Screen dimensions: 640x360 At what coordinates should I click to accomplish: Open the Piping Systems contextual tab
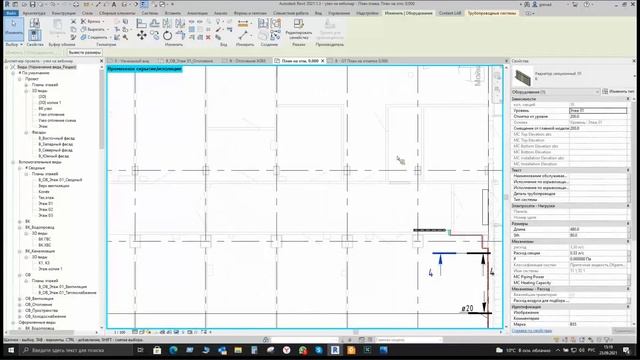492,13
